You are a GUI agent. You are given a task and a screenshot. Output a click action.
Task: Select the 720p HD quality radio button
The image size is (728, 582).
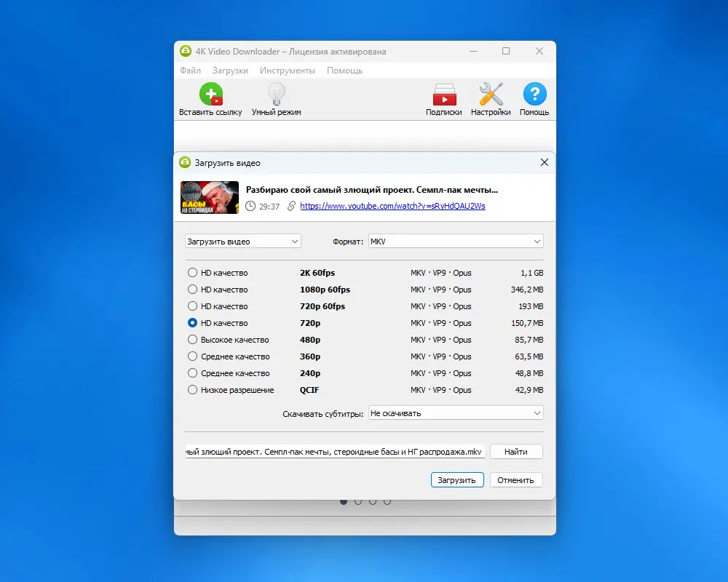tap(192, 323)
